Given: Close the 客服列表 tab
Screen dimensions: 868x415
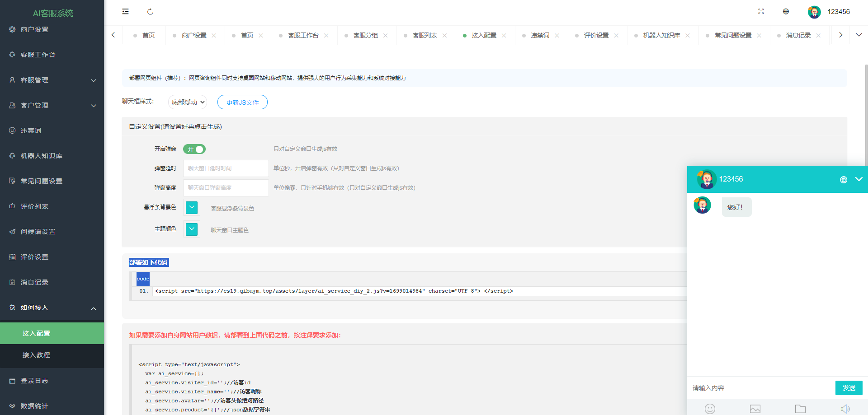Looking at the screenshot, I should coord(444,35).
